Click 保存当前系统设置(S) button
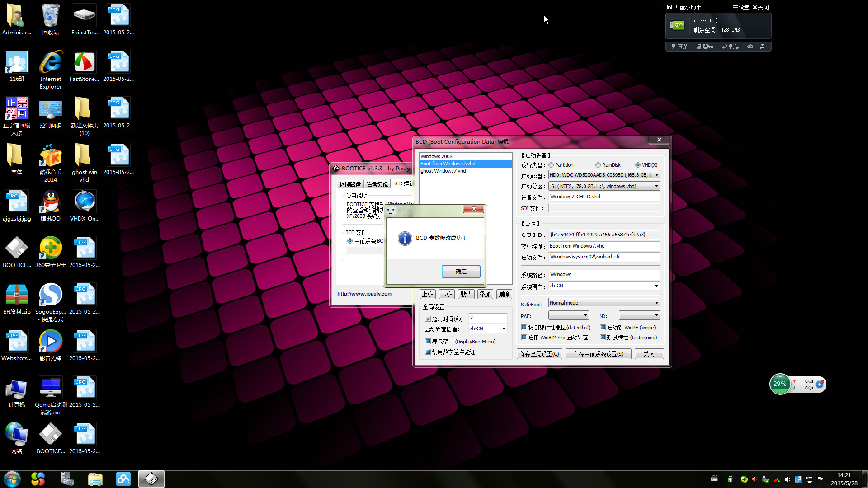 pos(598,354)
